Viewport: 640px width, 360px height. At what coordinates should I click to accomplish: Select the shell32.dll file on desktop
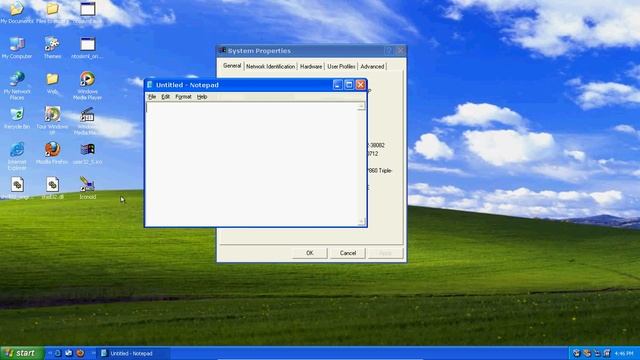pos(52,188)
